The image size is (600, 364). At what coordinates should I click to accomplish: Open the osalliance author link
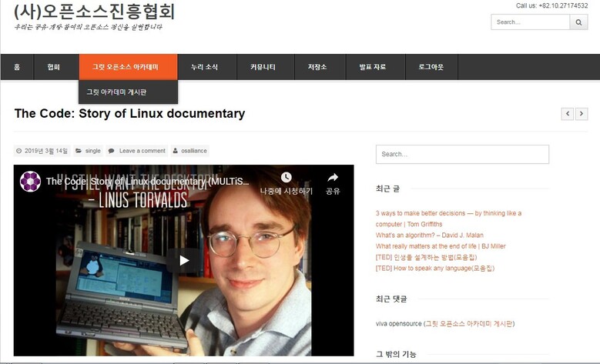pos(194,151)
